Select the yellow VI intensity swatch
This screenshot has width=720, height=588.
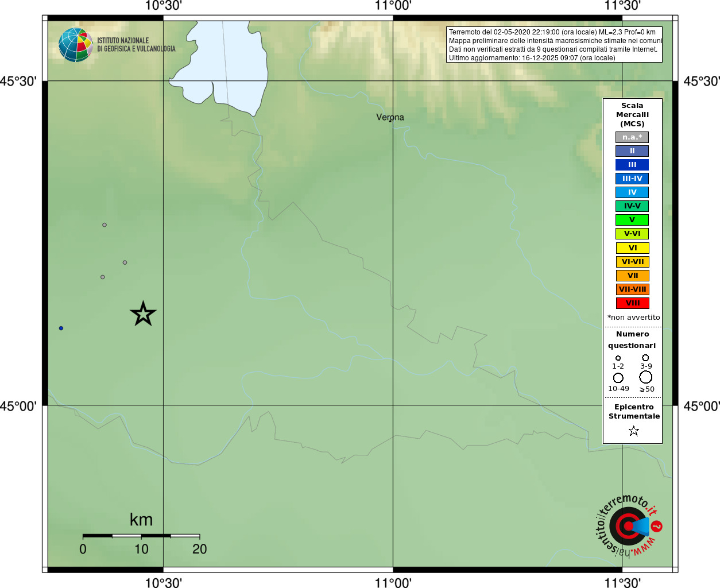pyautogui.click(x=632, y=248)
